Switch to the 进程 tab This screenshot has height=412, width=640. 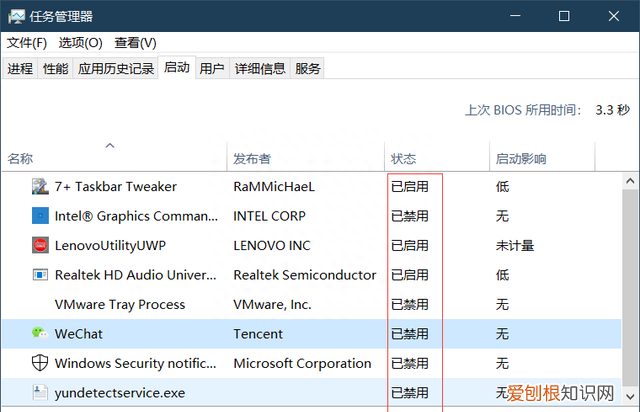[x=20, y=68]
